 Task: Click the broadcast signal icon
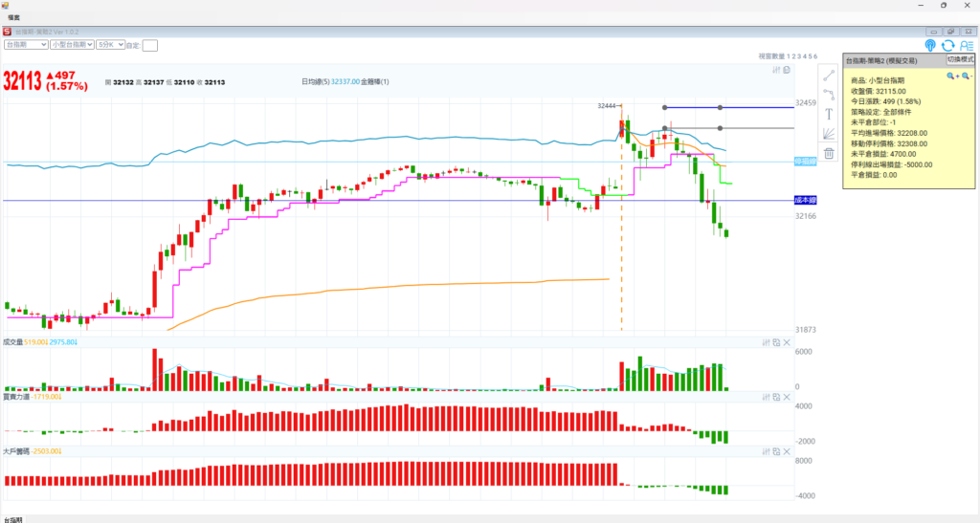click(930, 45)
